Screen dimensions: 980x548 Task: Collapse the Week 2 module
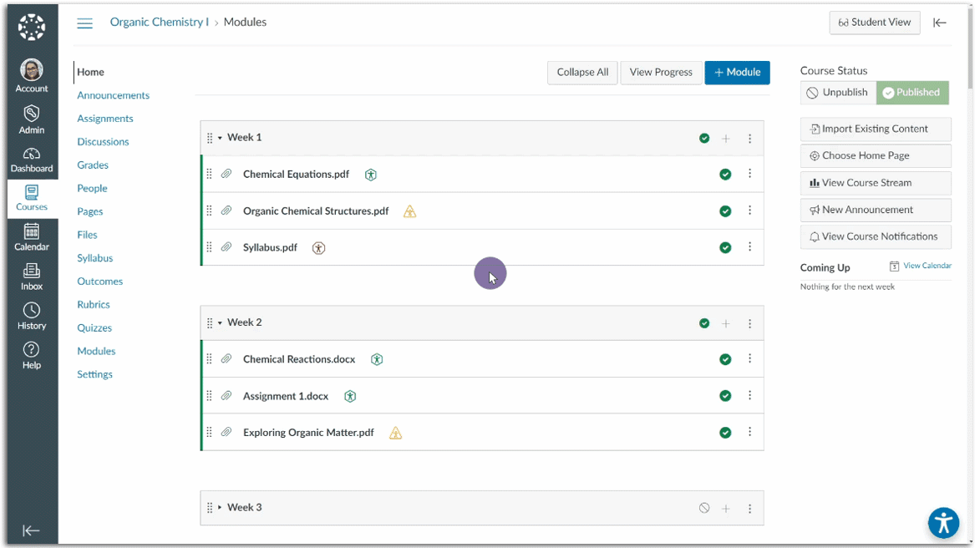pyautogui.click(x=221, y=323)
